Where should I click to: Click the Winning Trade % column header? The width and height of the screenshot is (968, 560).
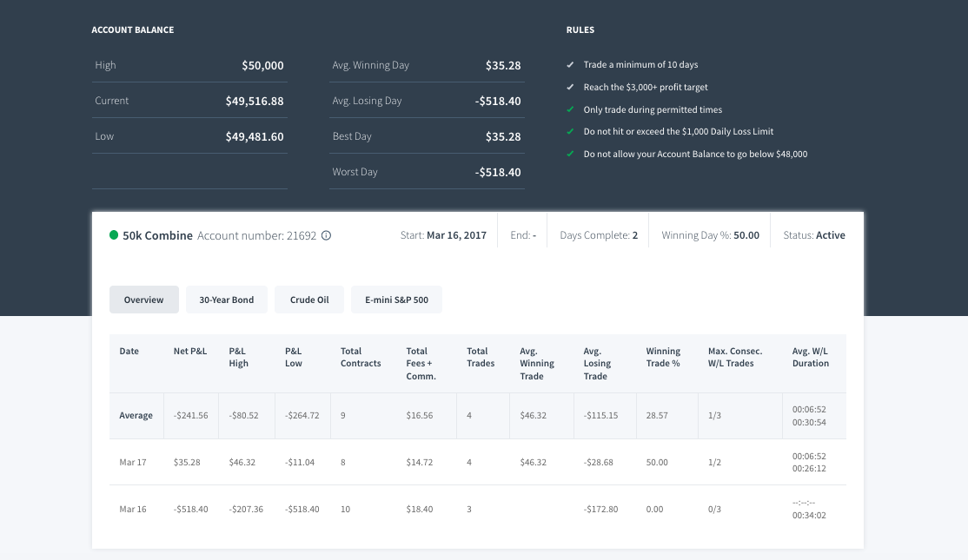click(663, 357)
